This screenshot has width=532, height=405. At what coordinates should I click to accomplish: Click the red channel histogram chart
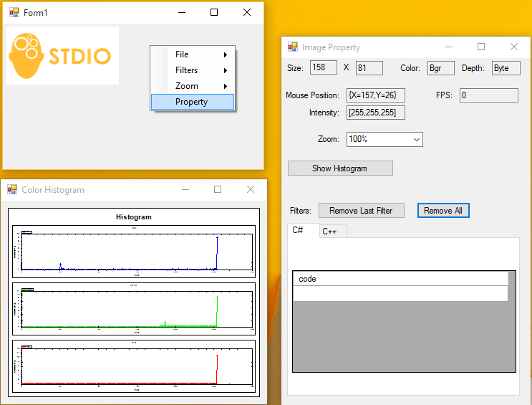click(x=134, y=366)
